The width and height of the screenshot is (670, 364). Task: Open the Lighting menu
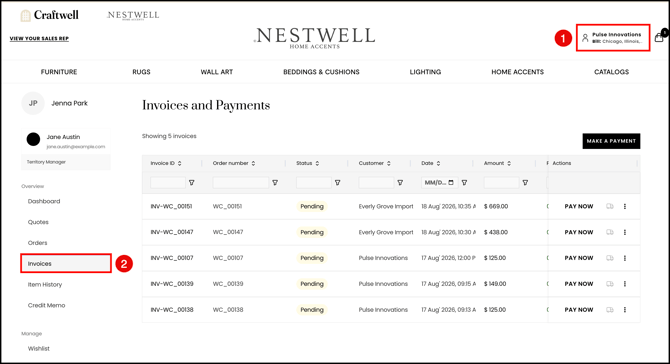click(x=425, y=72)
